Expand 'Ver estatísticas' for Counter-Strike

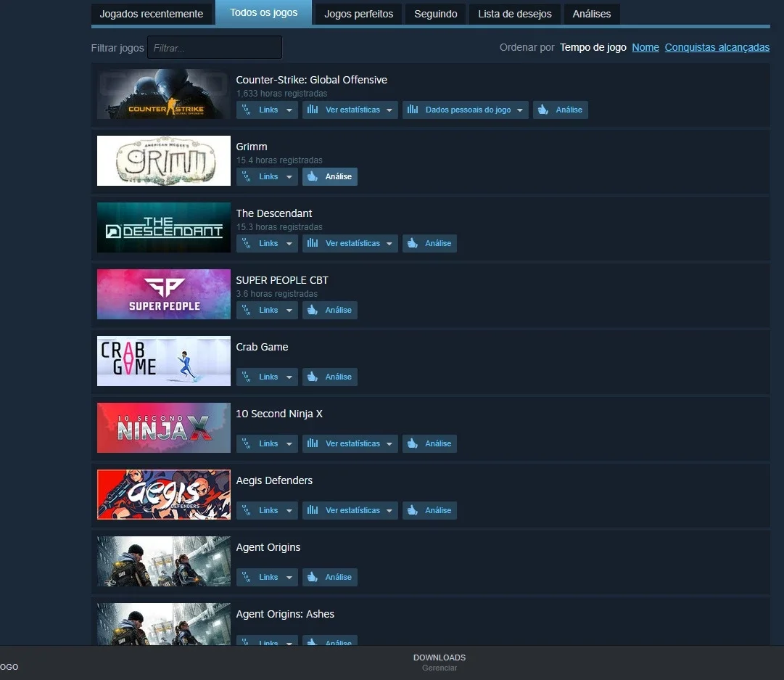(350, 110)
